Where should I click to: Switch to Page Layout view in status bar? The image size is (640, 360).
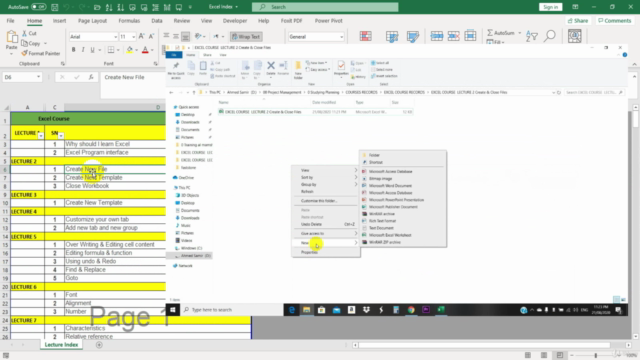pos(544,355)
